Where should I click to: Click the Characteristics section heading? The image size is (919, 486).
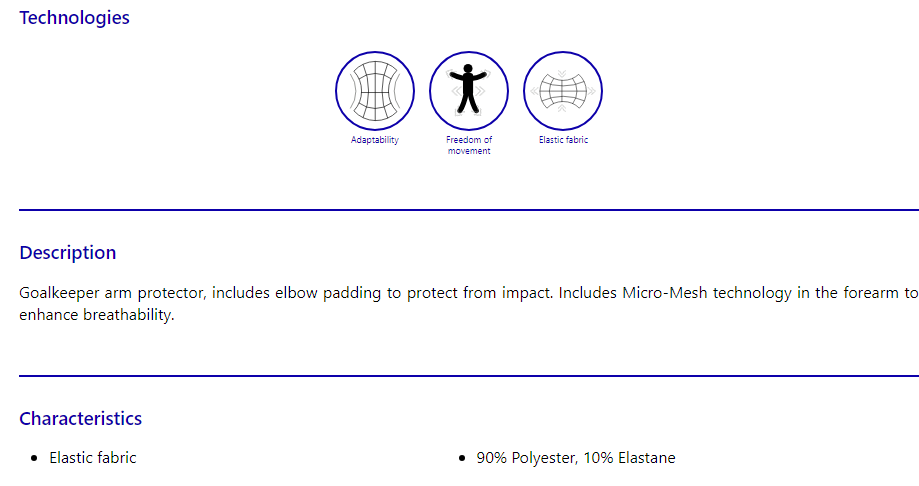[81, 418]
